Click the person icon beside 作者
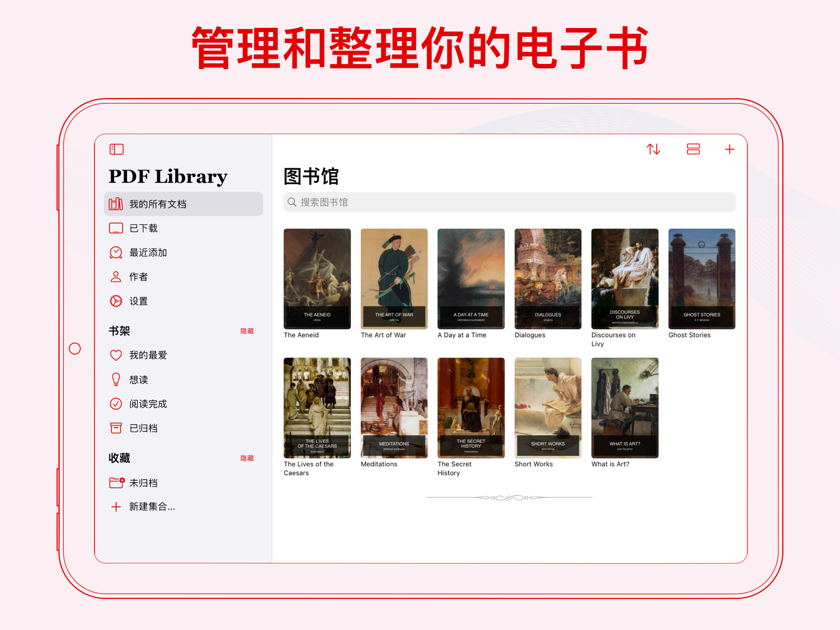840x630 pixels. pos(116,277)
